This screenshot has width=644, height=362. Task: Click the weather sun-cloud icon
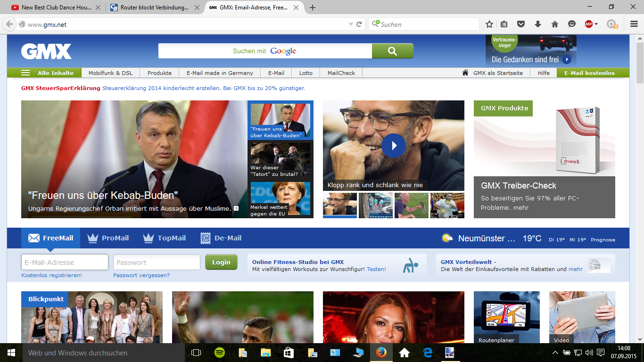pos(447,238)
